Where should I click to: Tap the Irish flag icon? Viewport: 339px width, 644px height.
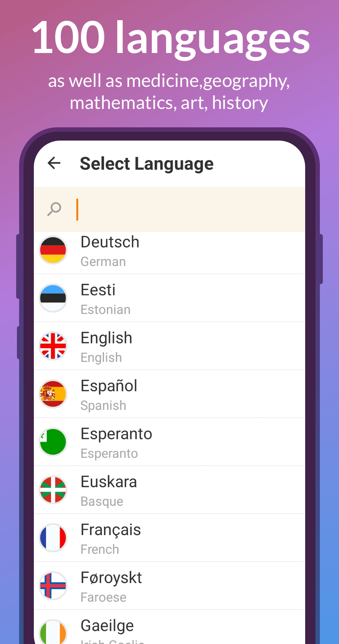(x=53, y=632)
